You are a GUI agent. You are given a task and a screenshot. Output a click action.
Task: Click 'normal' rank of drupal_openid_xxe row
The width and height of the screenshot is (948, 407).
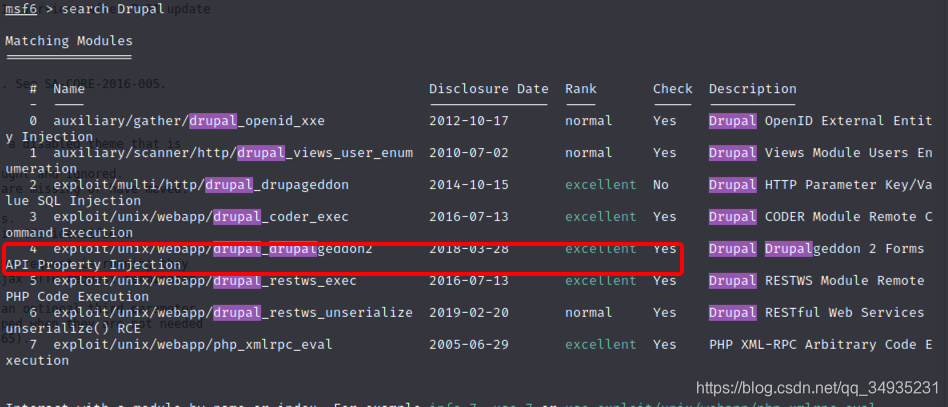(x=589, y=121)
